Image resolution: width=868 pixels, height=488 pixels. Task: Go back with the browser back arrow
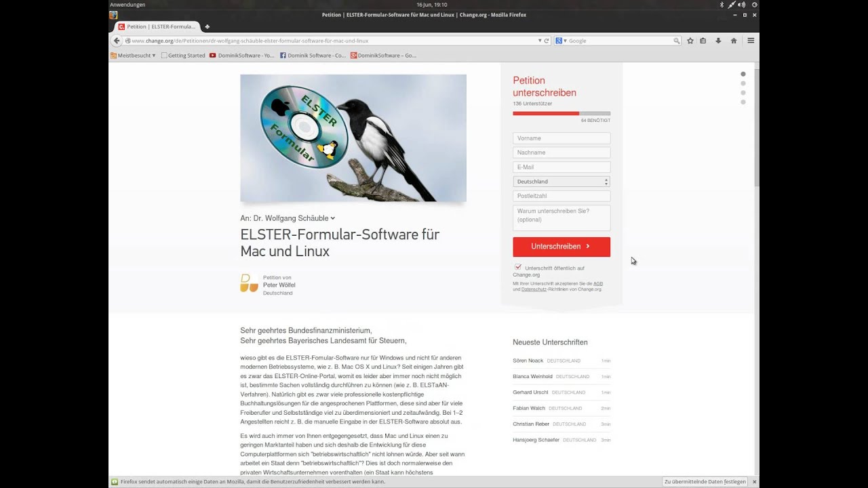[117, 41]
